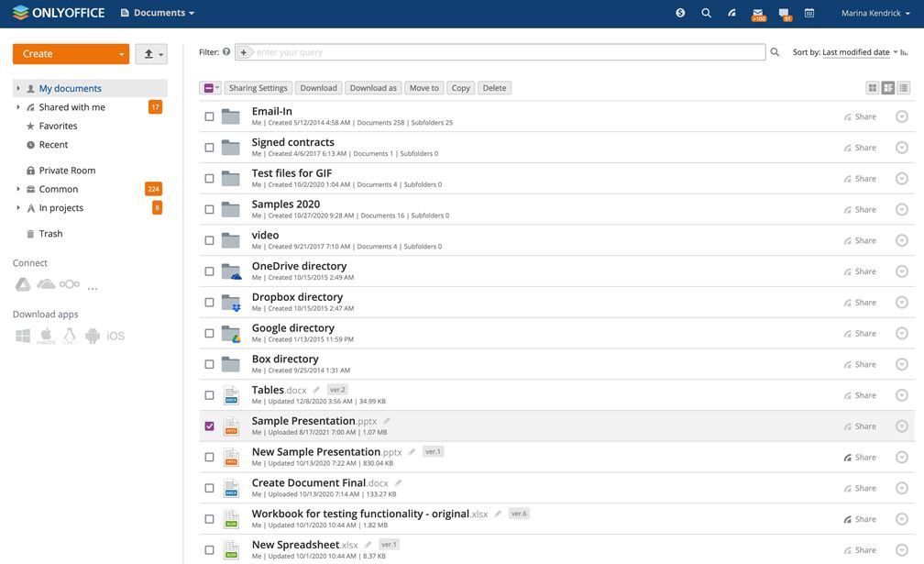Download the Android app

(x=92, y=337)
